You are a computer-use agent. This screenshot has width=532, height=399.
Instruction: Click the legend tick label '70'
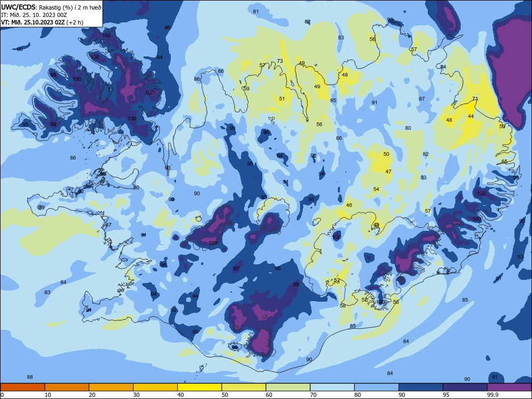click(x=313, y=395)
